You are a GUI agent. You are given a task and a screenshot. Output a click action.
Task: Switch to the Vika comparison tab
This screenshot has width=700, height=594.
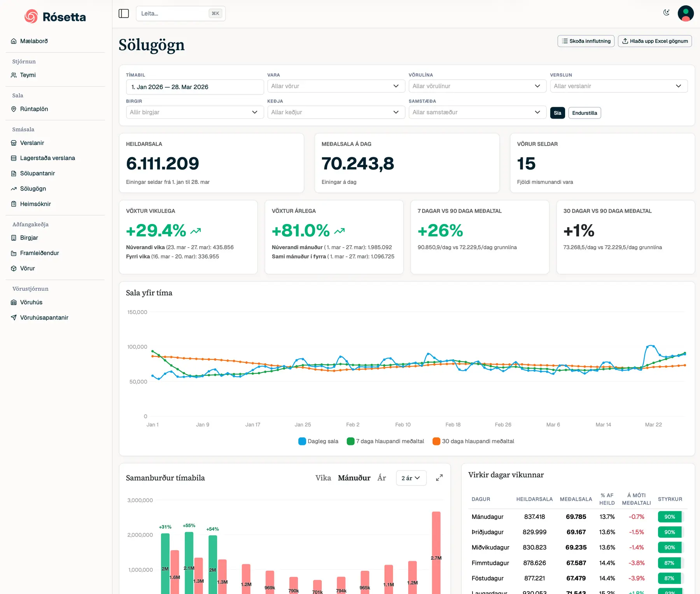[323, 478]
